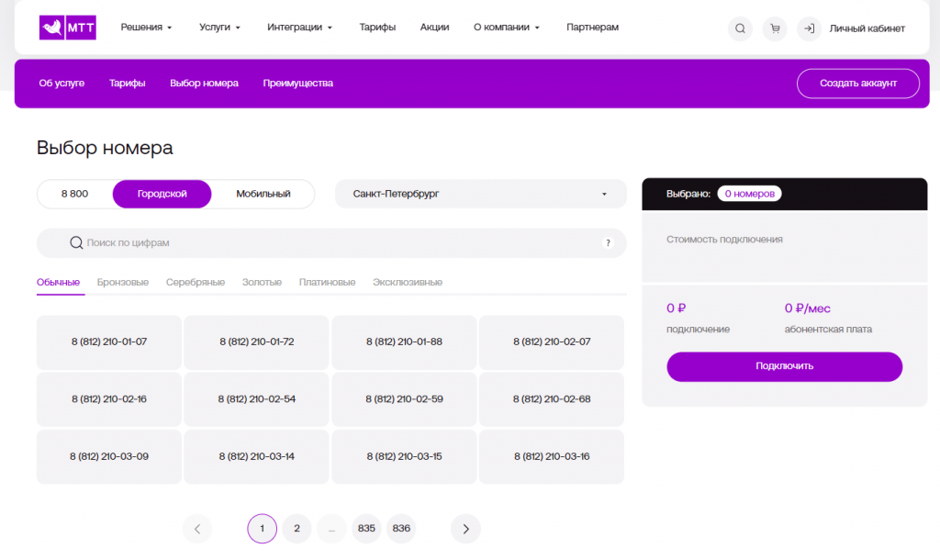Jump to page 836

coord(401,529)
